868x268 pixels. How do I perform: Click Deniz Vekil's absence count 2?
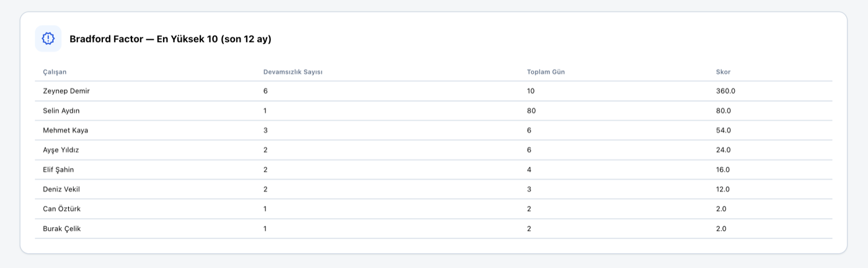pyautogui.click(x=265, y=189)
